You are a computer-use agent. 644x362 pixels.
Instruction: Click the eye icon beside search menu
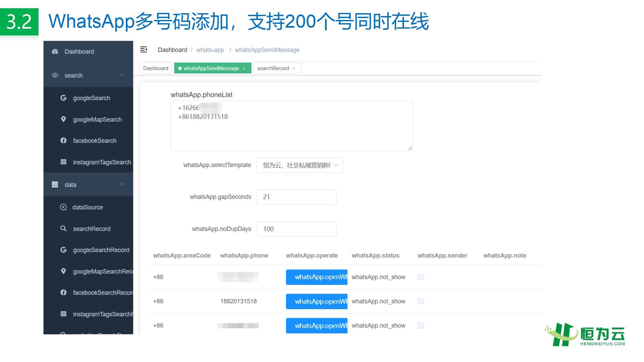(x=55, y=75)
